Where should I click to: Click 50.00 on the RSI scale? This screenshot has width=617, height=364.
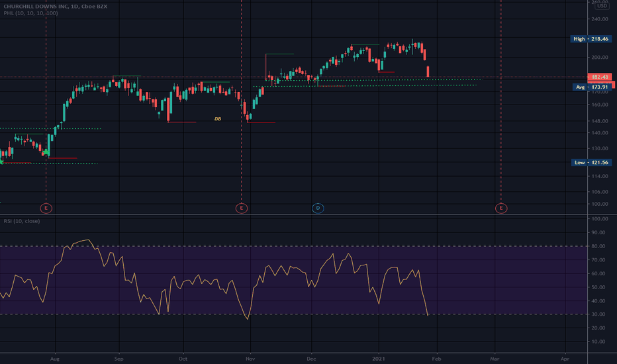(x=598, y=287)
